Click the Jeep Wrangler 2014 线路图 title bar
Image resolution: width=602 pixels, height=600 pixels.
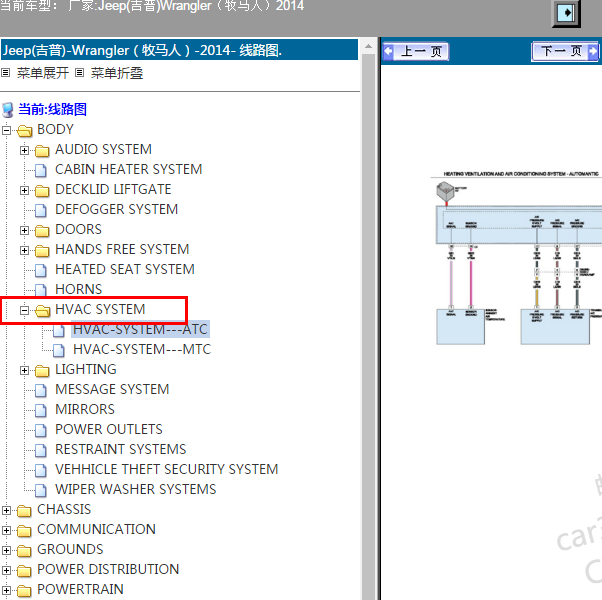[x=179, y=50]
